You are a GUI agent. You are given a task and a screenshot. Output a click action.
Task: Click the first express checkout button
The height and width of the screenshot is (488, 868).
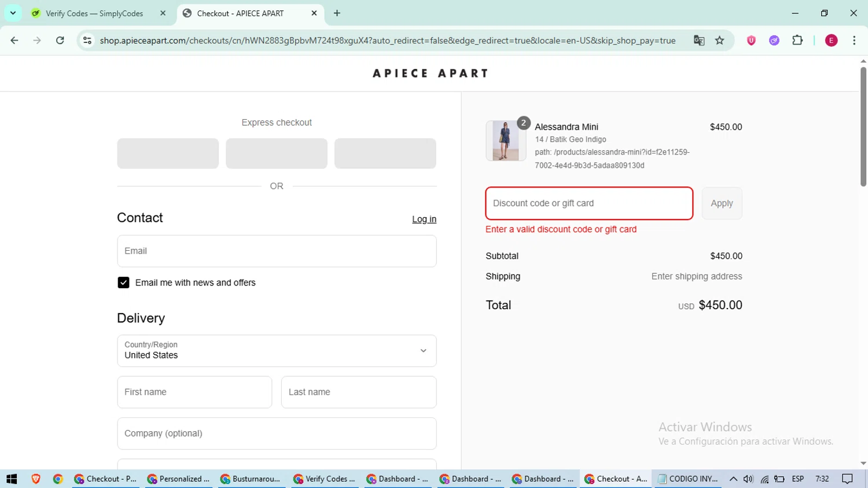click(x=168, y=153)
